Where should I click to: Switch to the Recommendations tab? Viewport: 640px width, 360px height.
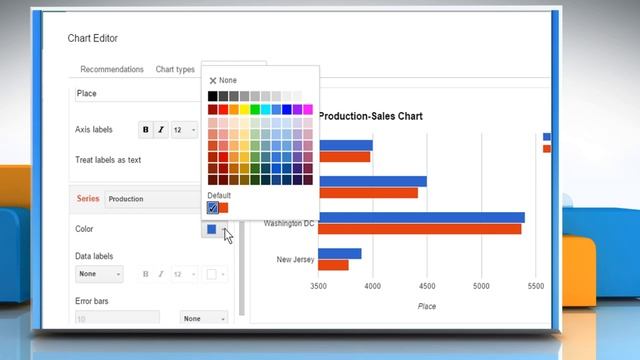112,69
